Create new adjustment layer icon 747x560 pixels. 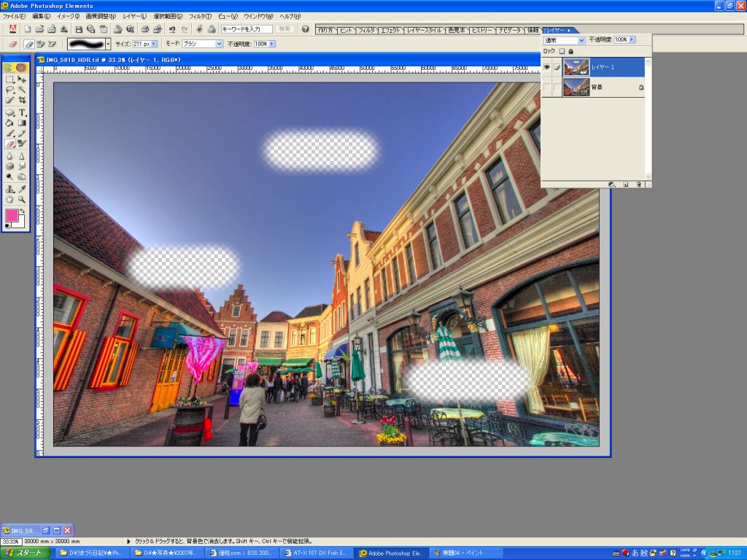(x=612, y=184)
